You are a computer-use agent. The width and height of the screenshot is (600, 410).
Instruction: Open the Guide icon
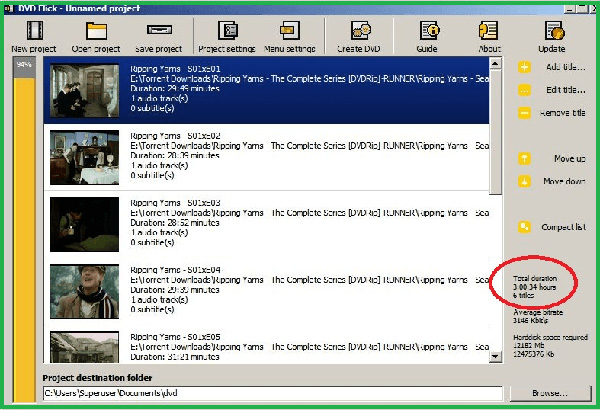[x=429, y=30]
